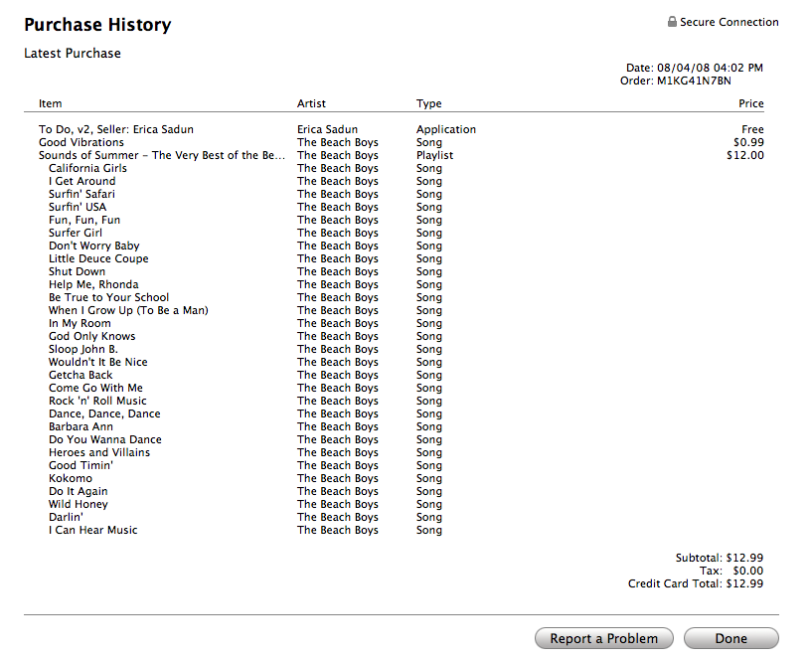Screen dimensions: 812x660
Task: Click When I Grow Up (To Be a Man)
Action: [x=128, y=310]
